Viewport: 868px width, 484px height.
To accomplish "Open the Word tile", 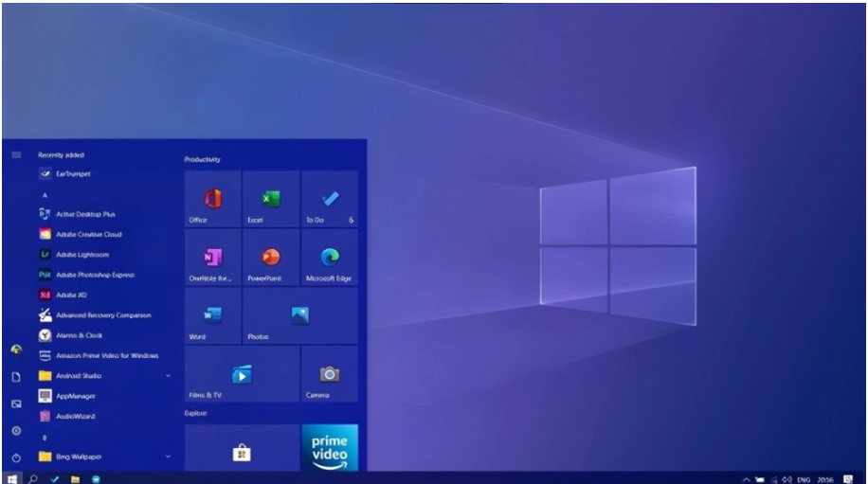I will (213, 315).
